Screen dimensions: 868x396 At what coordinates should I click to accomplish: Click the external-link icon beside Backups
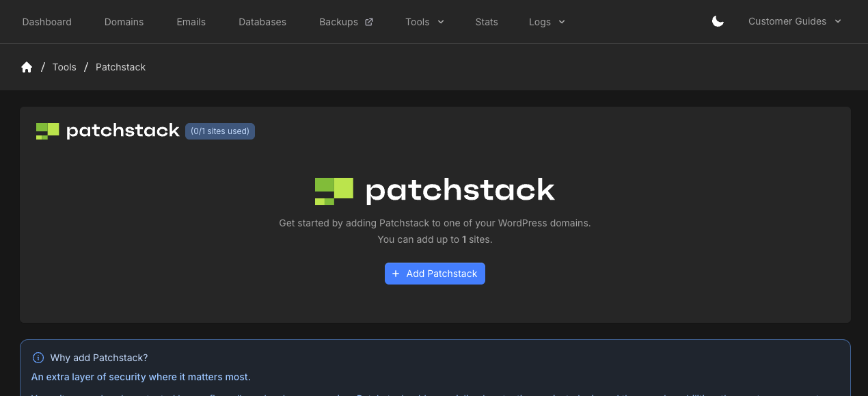point(369,22)
